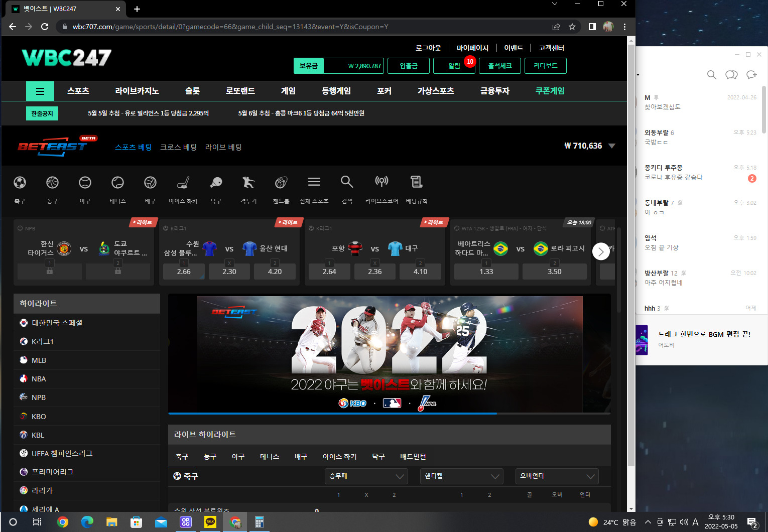768x532 pixels.
Task: Go to 슬롯 in main navigation
Action: pyautogui.click(x=192, y=91)
